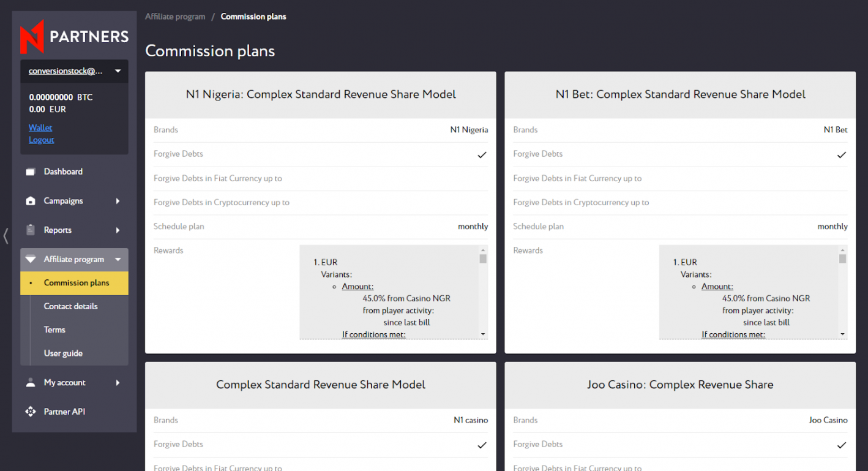Click the Logout link
The height and width of the screenshot is (471, 868).
click(41, 140)
